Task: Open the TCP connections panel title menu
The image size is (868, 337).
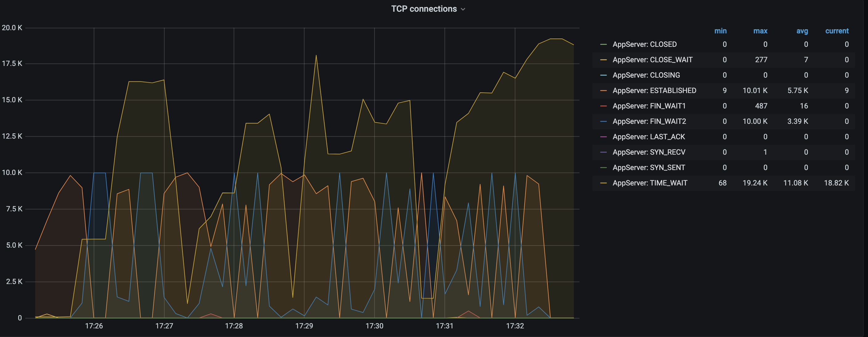Action: 424,9
